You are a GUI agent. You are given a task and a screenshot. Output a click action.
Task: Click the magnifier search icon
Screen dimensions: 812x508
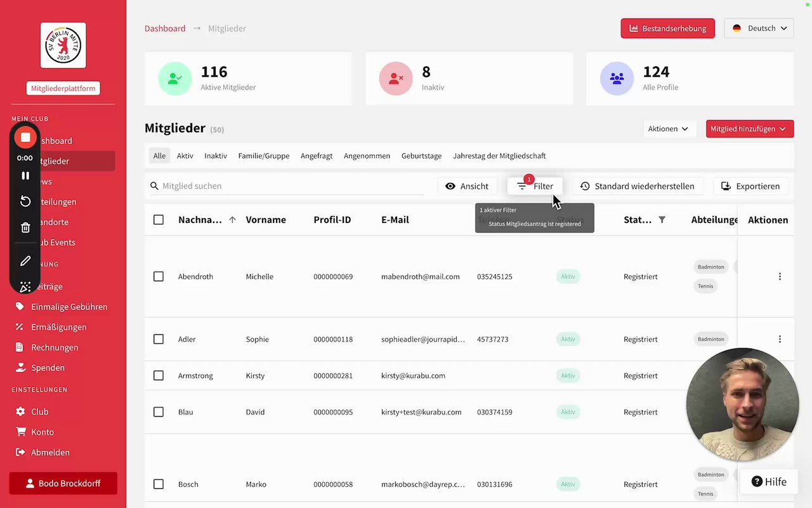click(x=154, y=186)
